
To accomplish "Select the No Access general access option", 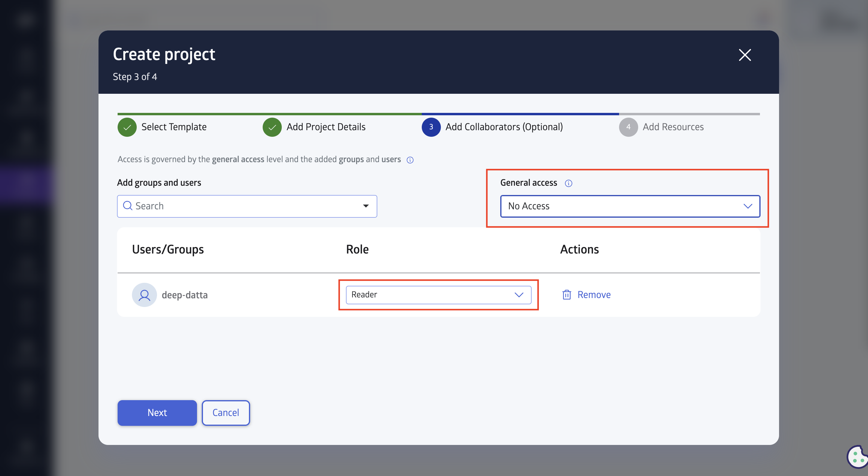I will click(630, 206).
